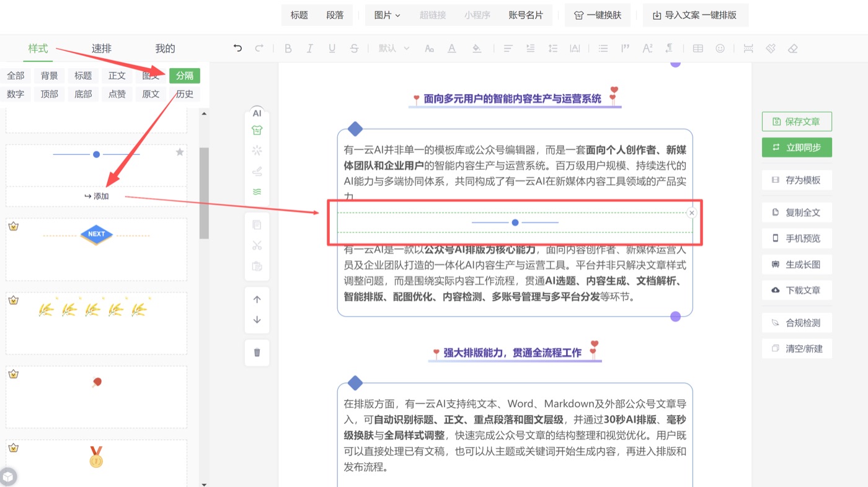Open the line spacing options

coord(552,48)
